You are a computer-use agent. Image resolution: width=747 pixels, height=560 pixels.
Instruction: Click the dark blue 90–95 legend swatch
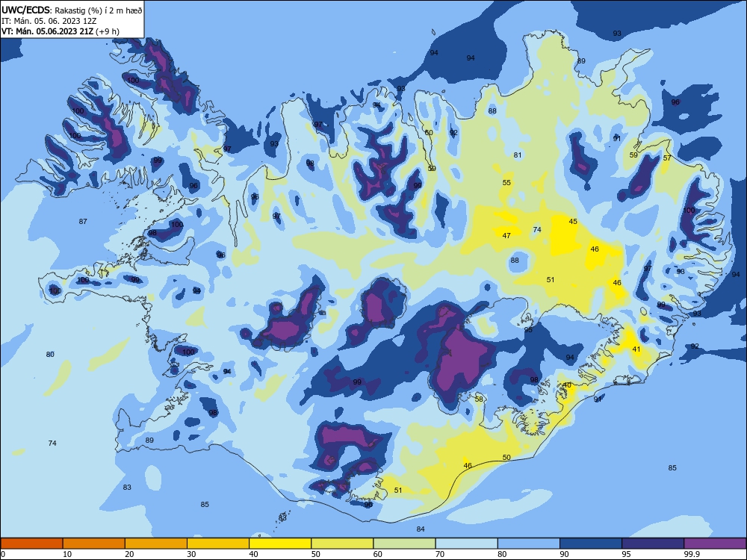(x=591, y=544)
